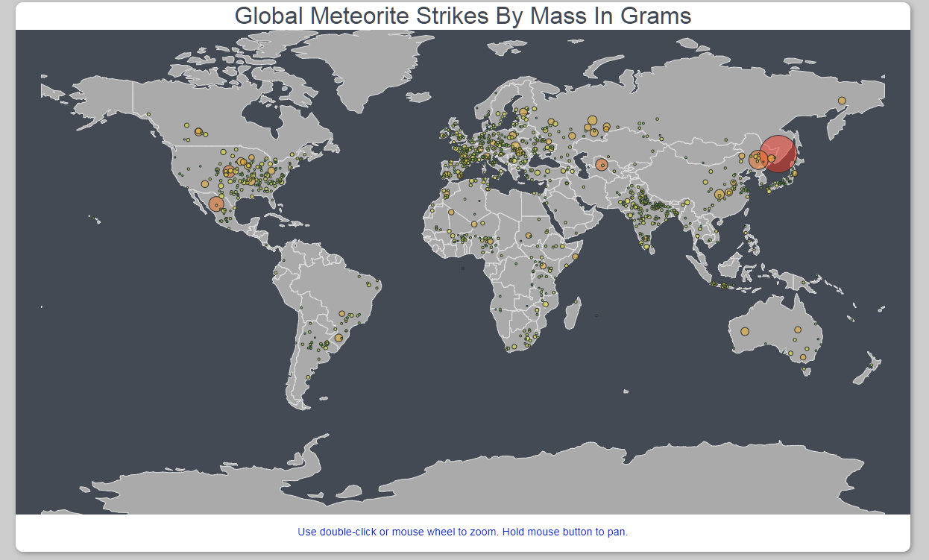Click the large orange circle in western Australia
This screenshot has width=929, height=560.
coord(744,330)
